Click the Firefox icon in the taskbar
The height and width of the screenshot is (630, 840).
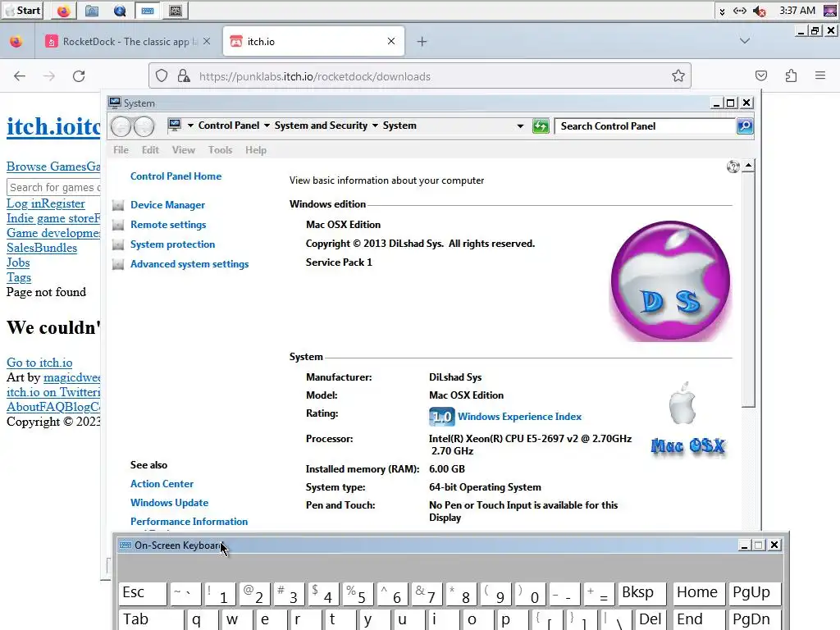[63, 11]
